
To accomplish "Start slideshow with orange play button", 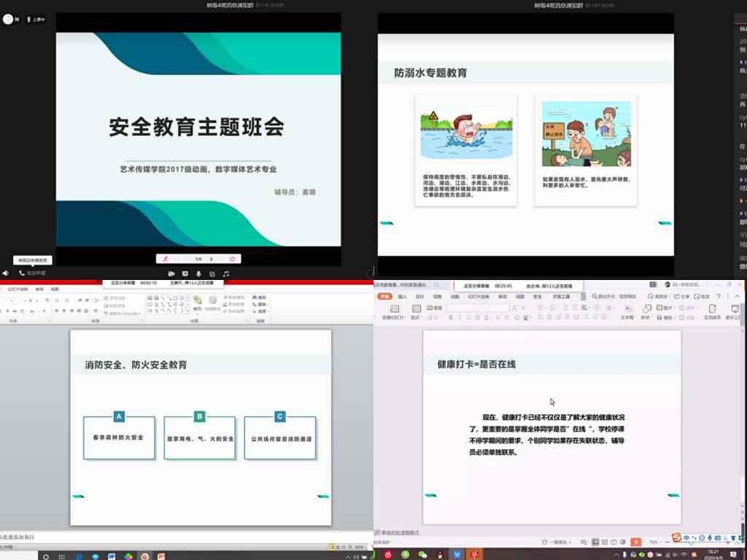I will 635,542.
